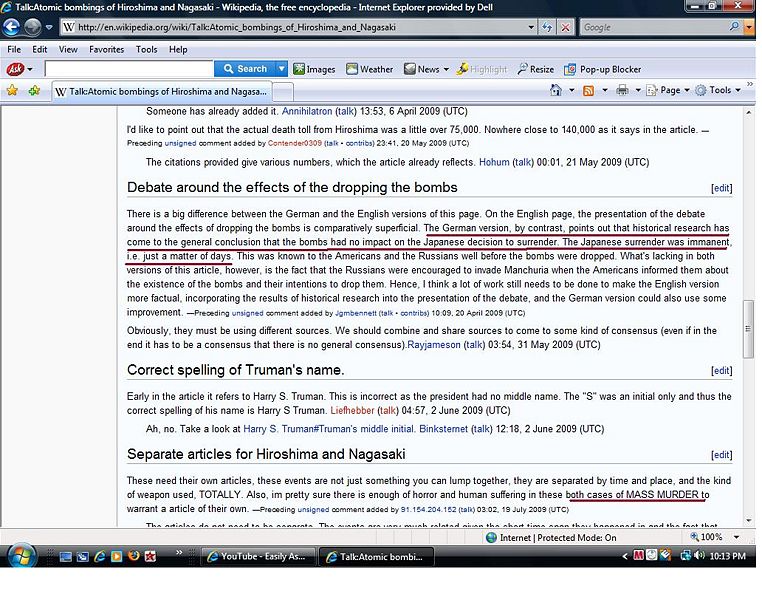Toggle the Pop-up Blocker

603,69
